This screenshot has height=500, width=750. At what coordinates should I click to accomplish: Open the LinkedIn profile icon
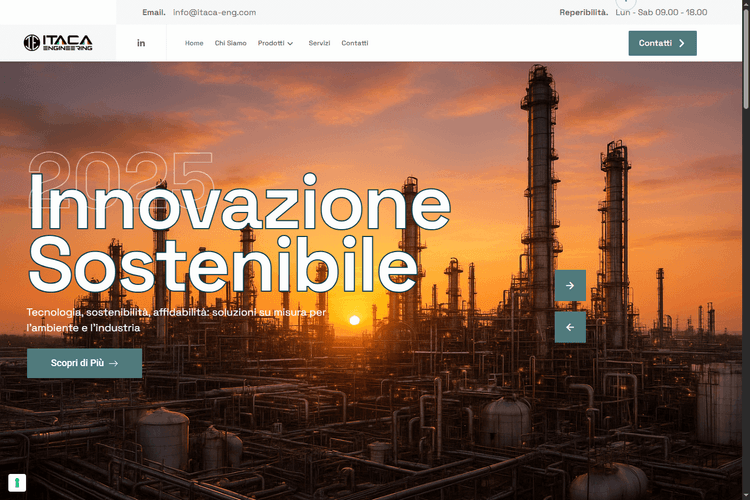[141, 43]
